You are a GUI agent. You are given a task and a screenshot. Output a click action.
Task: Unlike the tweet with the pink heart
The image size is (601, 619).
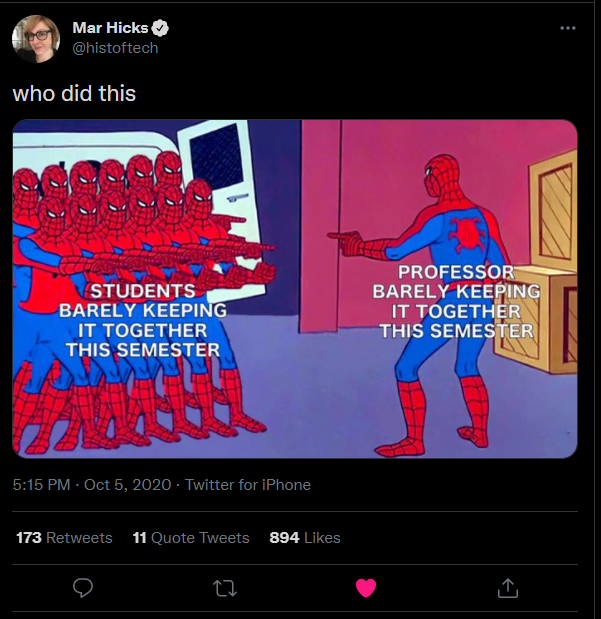coord(366,588)
